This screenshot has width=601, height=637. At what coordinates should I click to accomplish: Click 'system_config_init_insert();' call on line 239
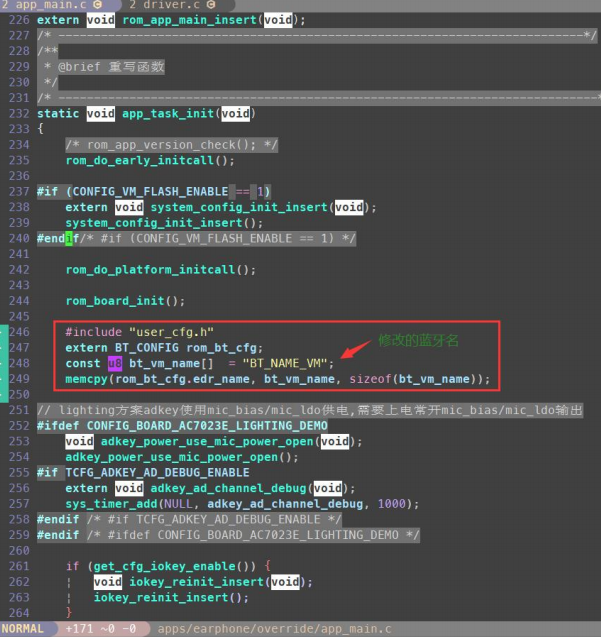pyautogui.click(x=164, y=223)
